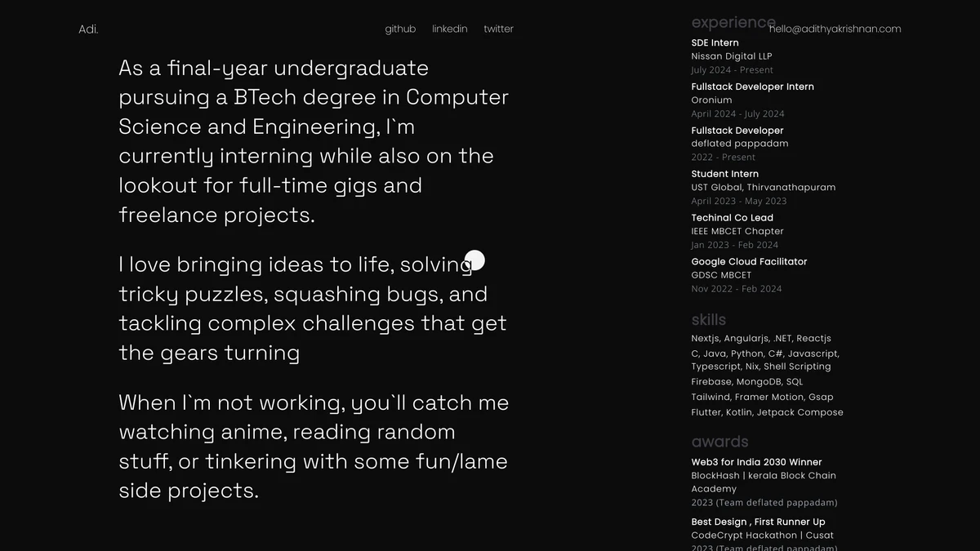Click the IEEE MBCET Chapter entry
This screenshot has width=980, height=551.
coord(737,231)
